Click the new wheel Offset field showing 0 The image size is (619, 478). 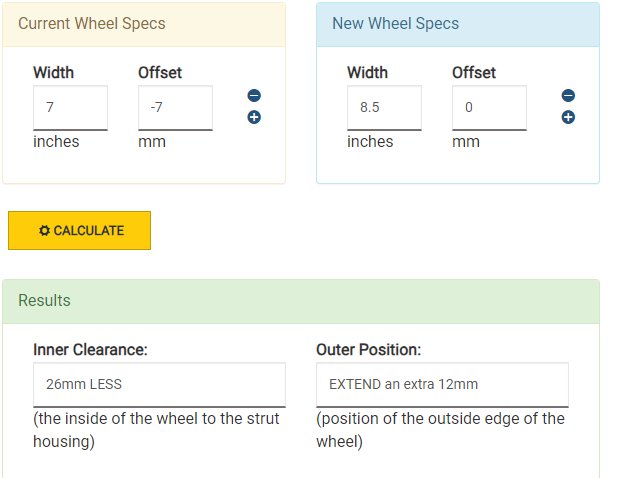489,108
